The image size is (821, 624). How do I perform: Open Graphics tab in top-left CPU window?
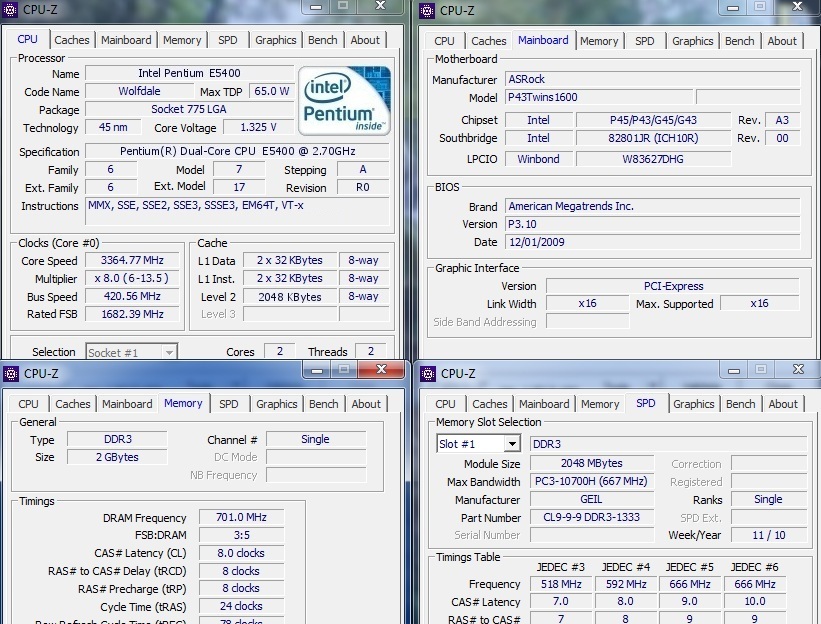point(275,40)
